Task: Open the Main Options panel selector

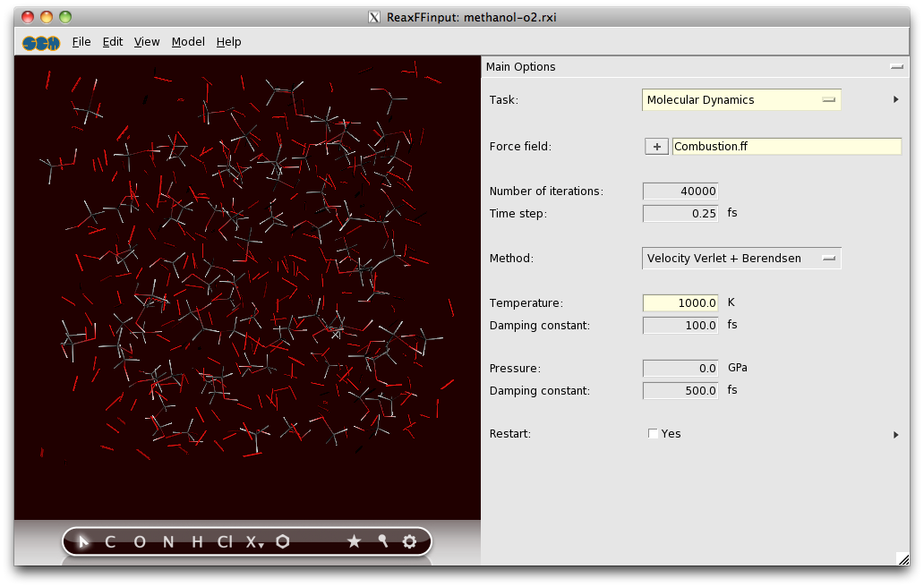Action: coord(896,67)
